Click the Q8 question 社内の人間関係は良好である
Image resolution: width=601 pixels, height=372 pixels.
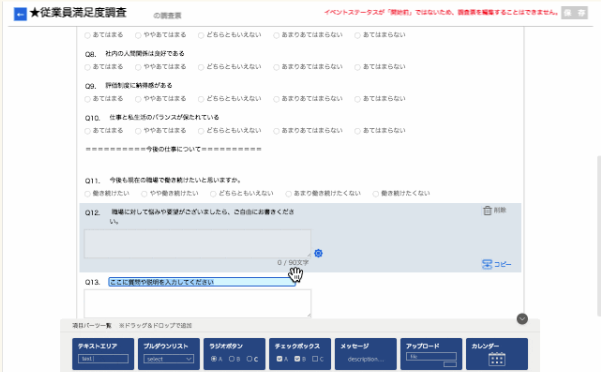[x=145, y=54]
